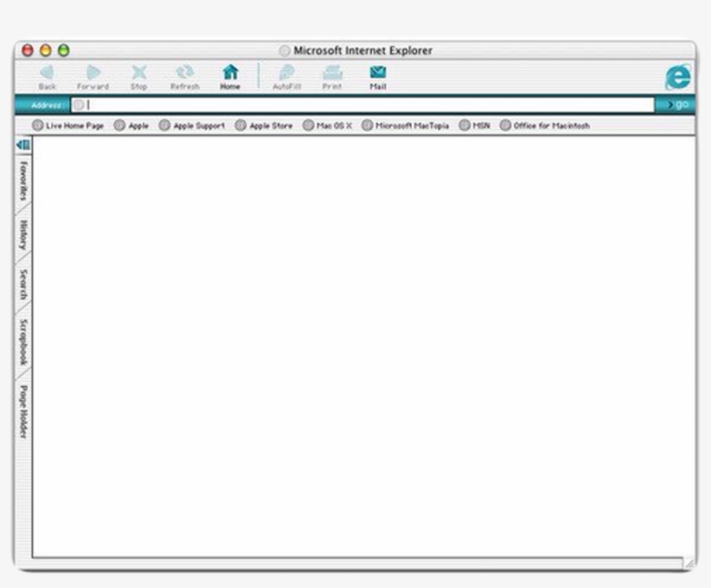
Task: Click the Back arrow toolbar icon
Action: (x=47, y=73)
